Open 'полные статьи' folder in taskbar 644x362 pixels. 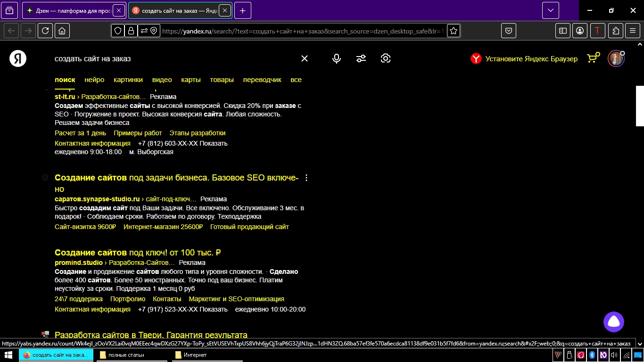tap(132, 355)
